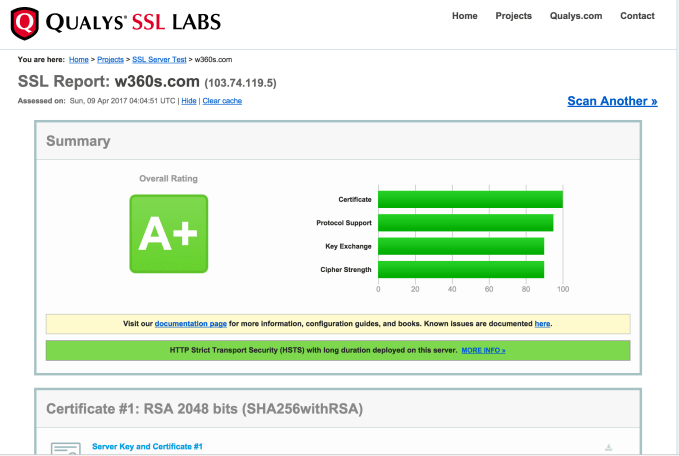Click the Key Exchange score bar
The width and height of the screenshot is (679, 456).
click(461, 246)
